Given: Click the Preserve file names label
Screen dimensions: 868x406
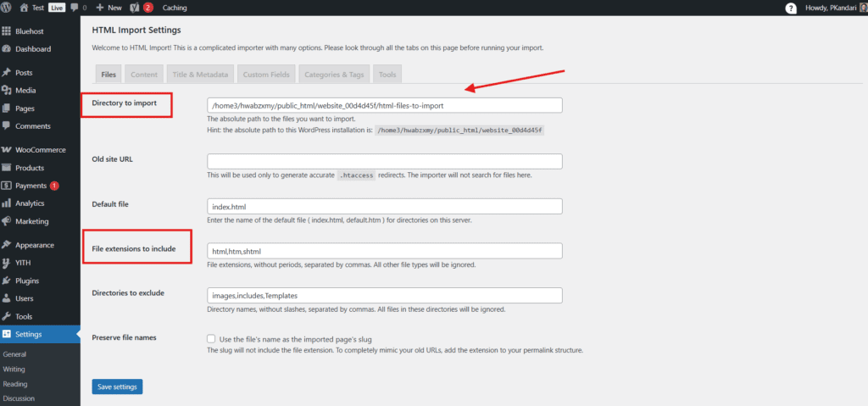Looking at the screenshot, I should pyautogui.click(x=125, y=336).
